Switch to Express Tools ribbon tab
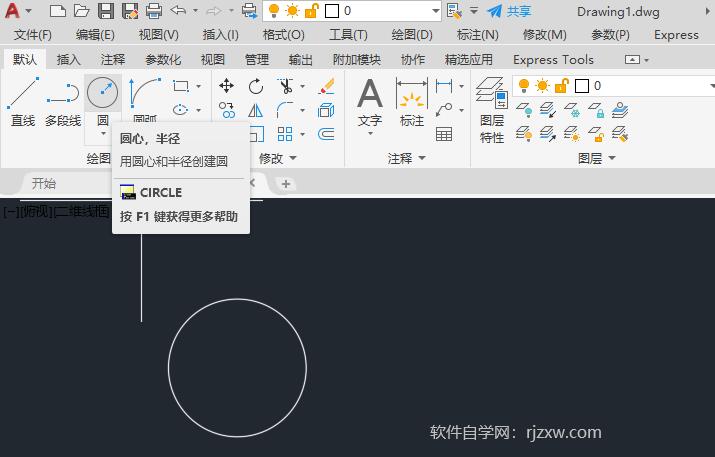 coord(553,60)
